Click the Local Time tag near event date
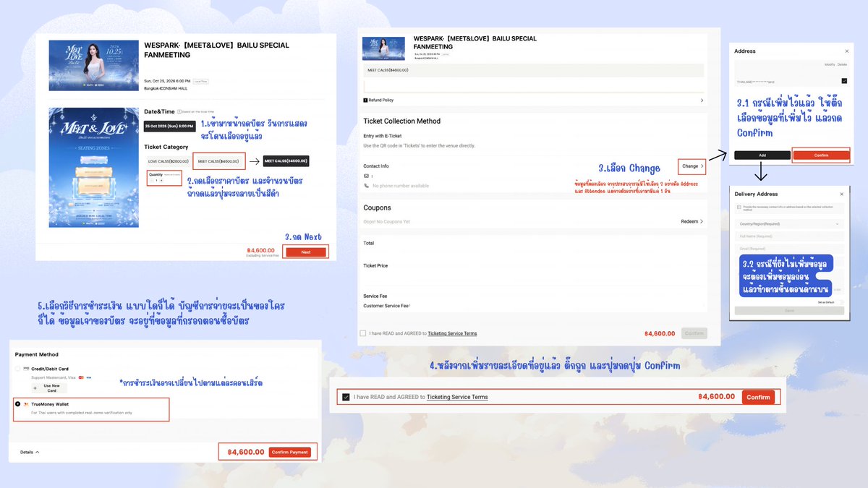The image size is (868, 488). [200, 82]
